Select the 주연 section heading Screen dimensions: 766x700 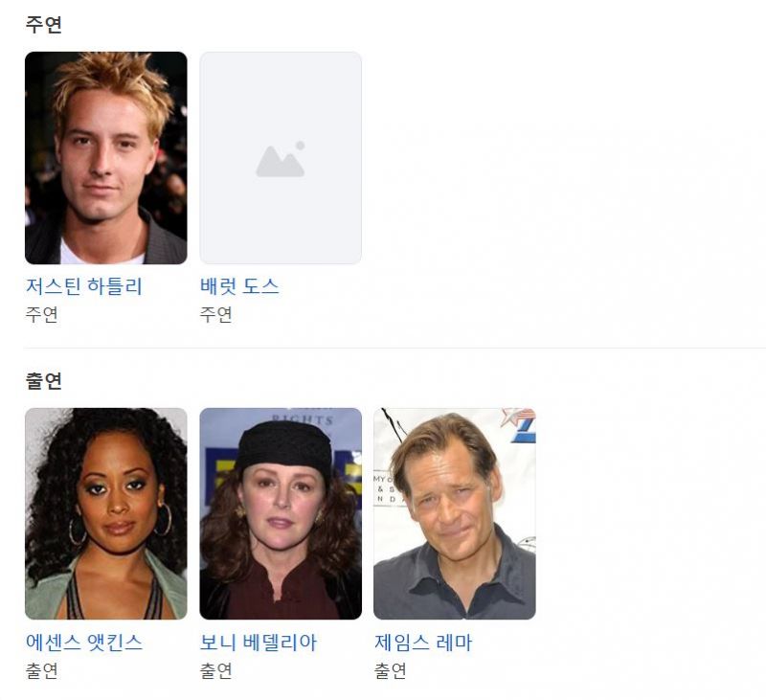point(43,25)
